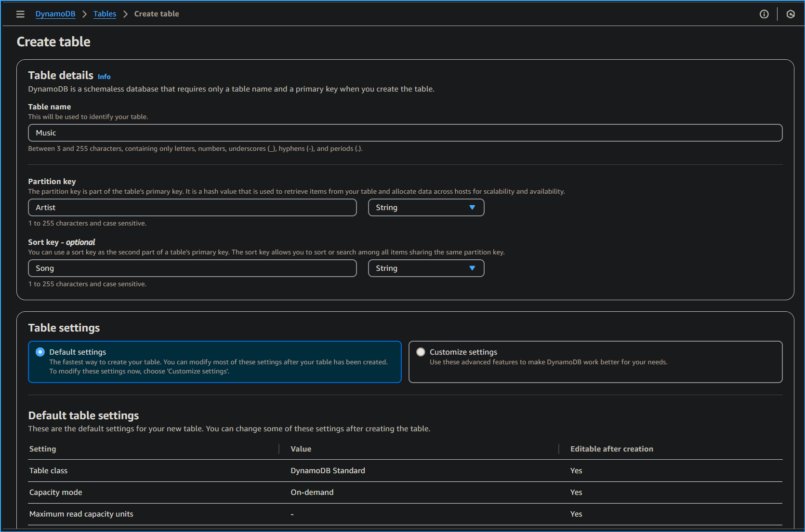
Task: Open the Amazon Q assistant hexagon icon
Action: point(790,14)
